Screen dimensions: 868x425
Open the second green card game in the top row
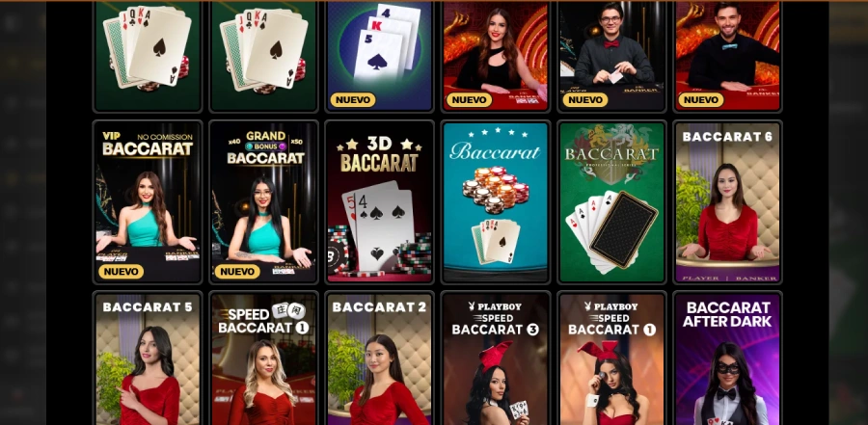point(264,55)
